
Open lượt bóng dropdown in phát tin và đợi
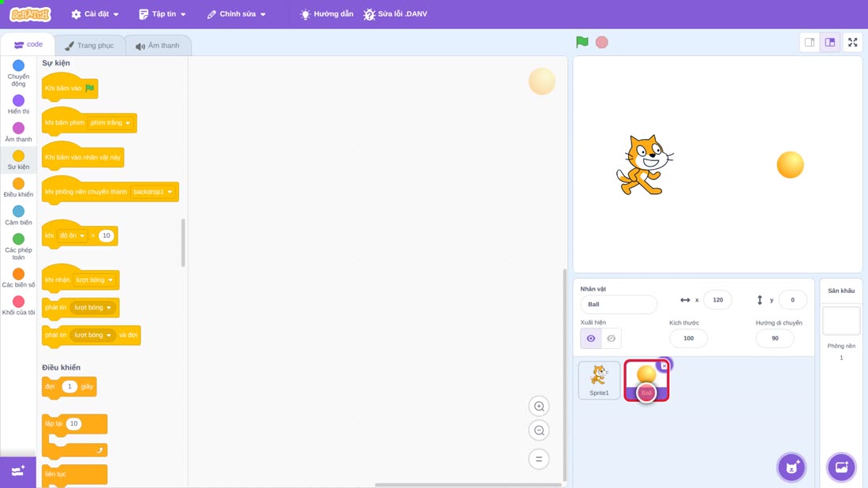[93, 335]
